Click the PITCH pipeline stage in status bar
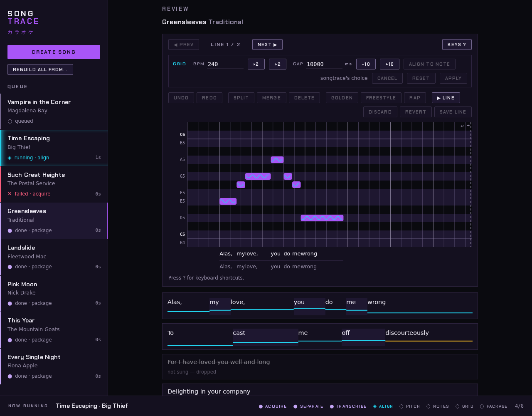 point(410,406)
